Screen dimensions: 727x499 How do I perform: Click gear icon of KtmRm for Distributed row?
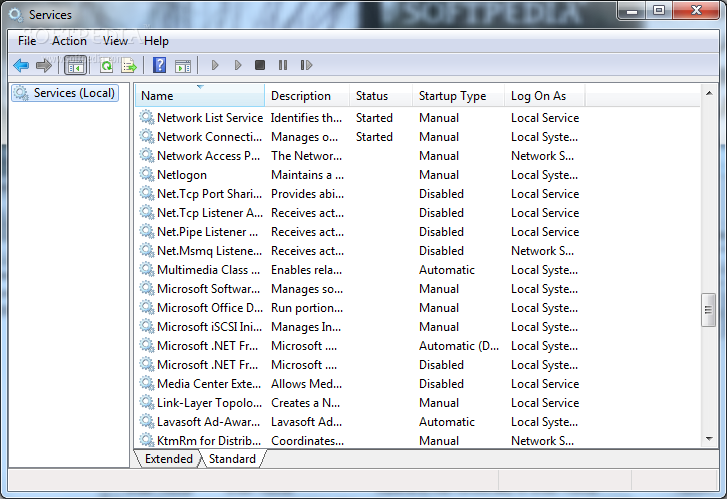coord(147,440)
